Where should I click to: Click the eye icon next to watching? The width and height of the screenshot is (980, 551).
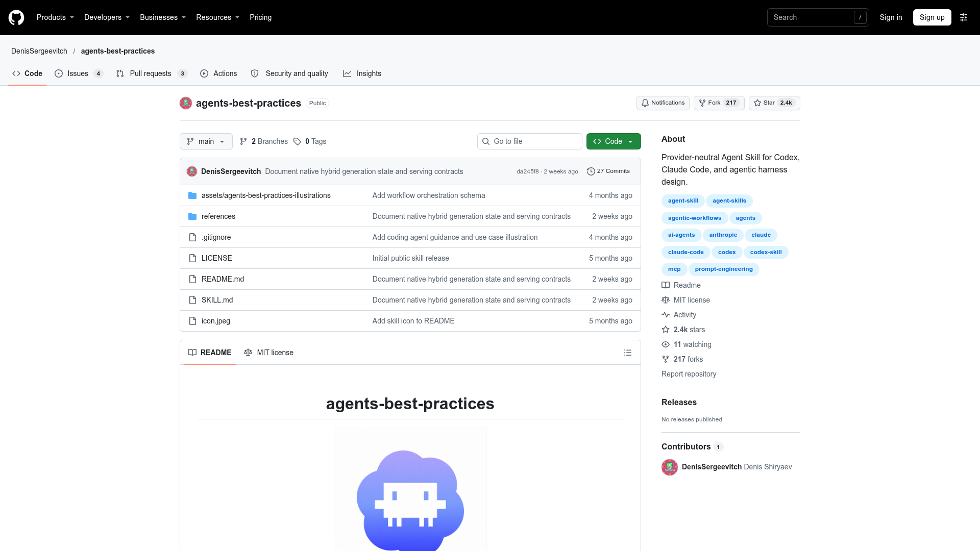coord(666,344)
